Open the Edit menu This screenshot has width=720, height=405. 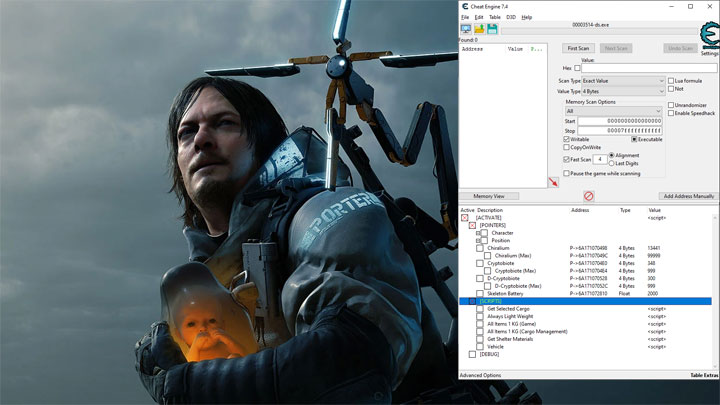(479, 17)
